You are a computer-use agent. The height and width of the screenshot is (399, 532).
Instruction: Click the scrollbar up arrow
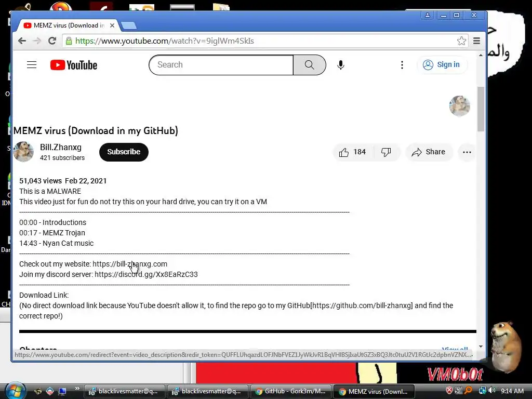click(x=481, y=55)
